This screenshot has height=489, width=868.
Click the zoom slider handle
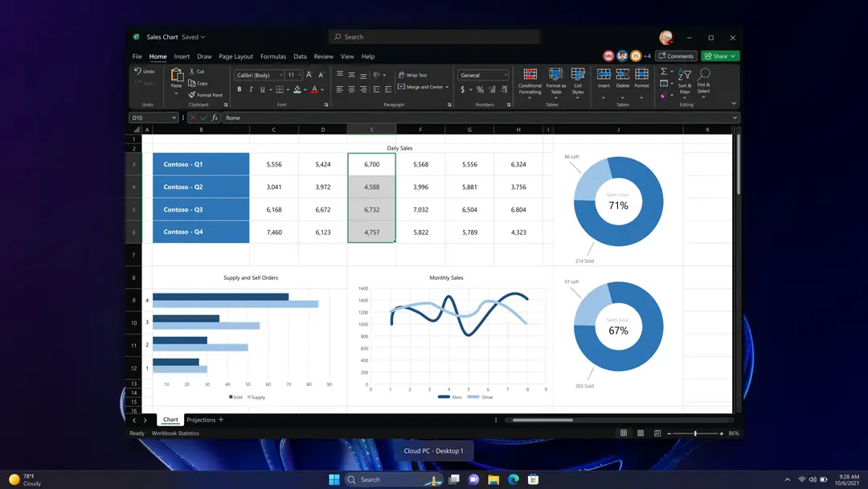pyautogui.click(x=695, y=433)
